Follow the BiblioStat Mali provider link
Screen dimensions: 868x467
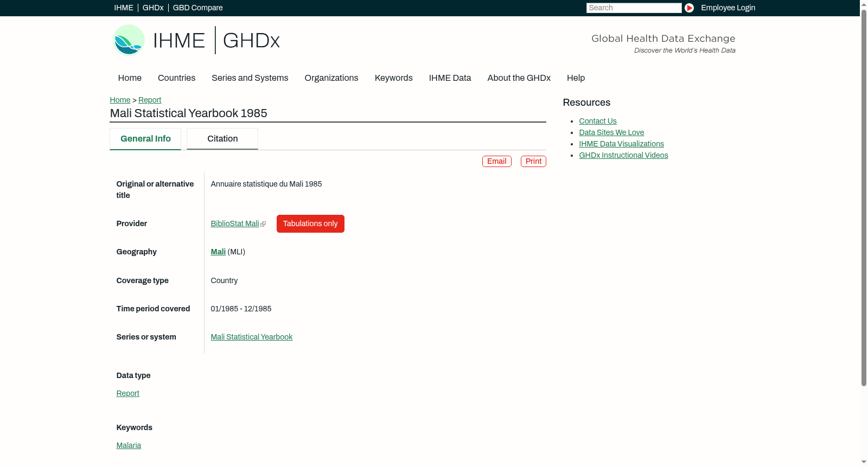(x=235, y=224)
